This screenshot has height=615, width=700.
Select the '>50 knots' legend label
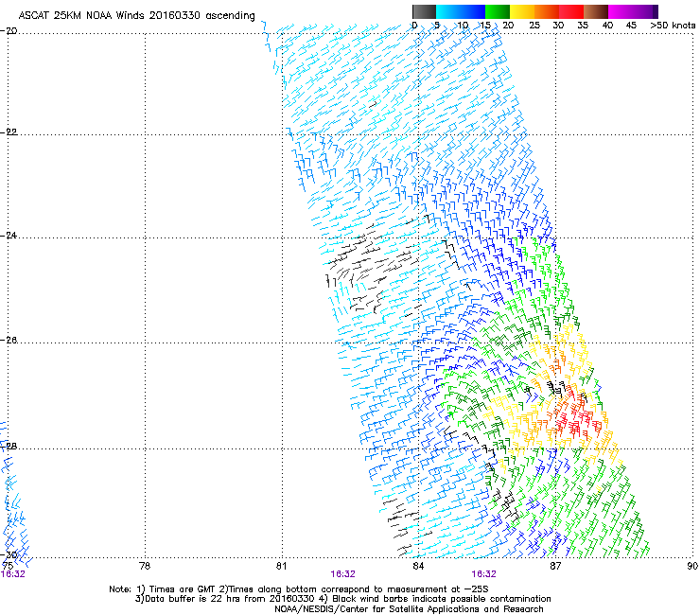673,26
